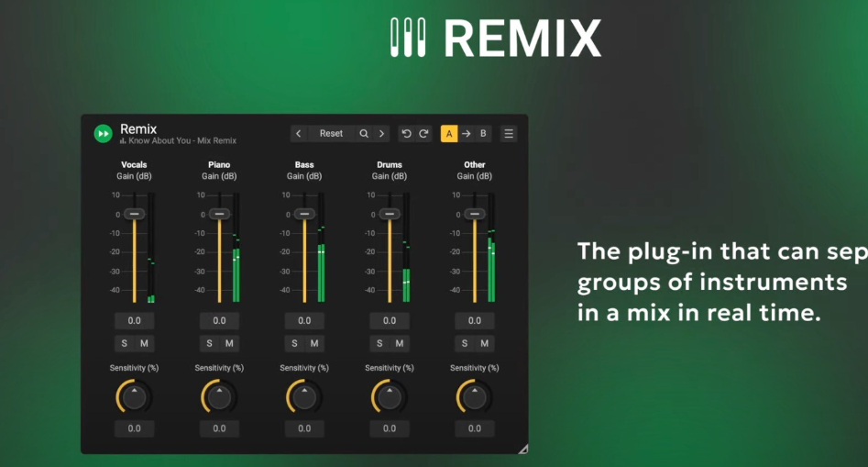The height and width of the screenshot is (467, 868).
Task: Go to next preset arrow
Action: (x=381, y=134)
